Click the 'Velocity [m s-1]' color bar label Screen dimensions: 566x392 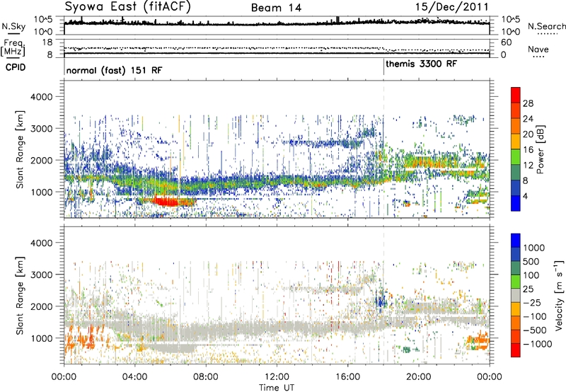coord(559,295)
